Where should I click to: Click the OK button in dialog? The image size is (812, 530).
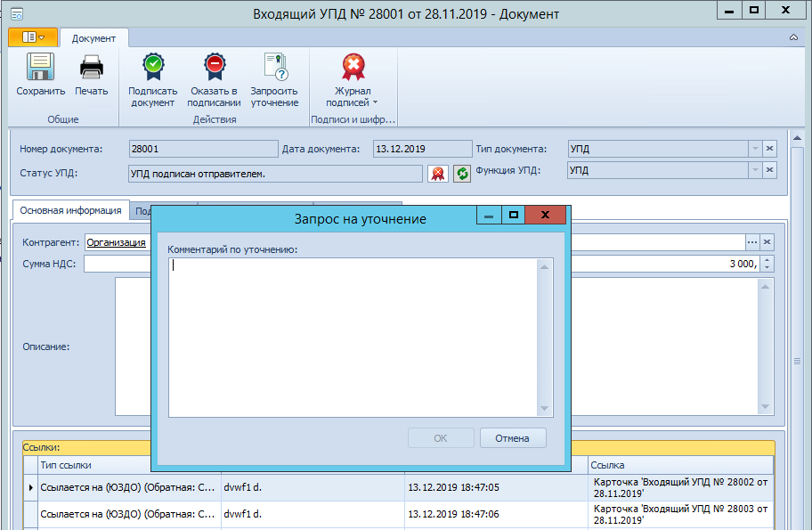pyautogui.click(x=441, y=438)
